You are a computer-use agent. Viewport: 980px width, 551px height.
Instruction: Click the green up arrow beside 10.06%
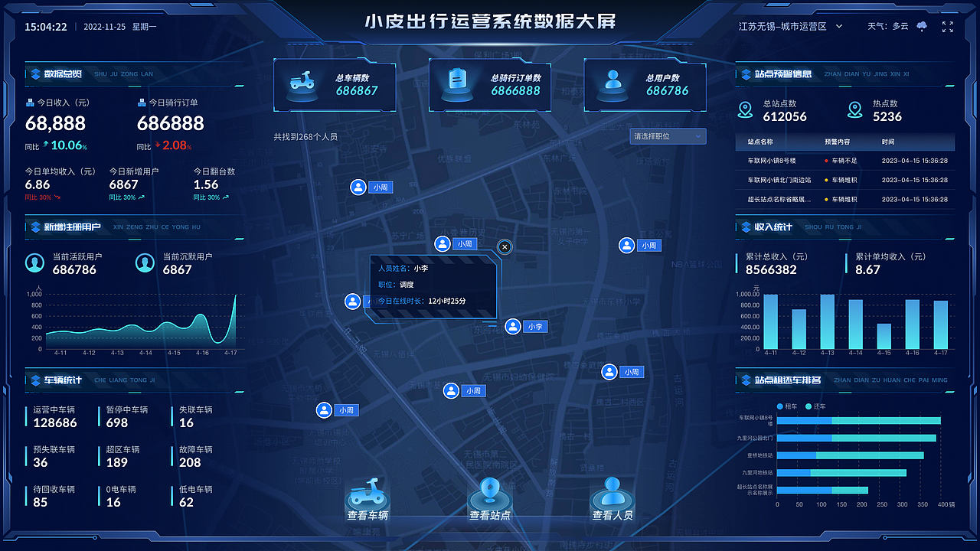45,145
